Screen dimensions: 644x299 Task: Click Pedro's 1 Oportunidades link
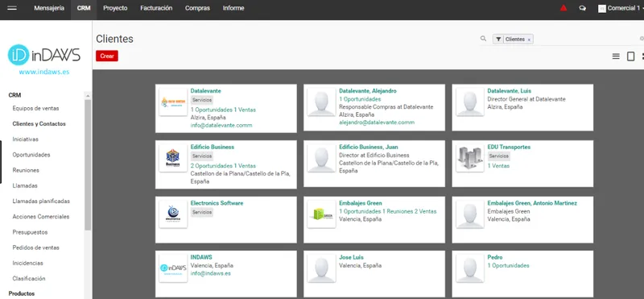click(x=509, y=266)
